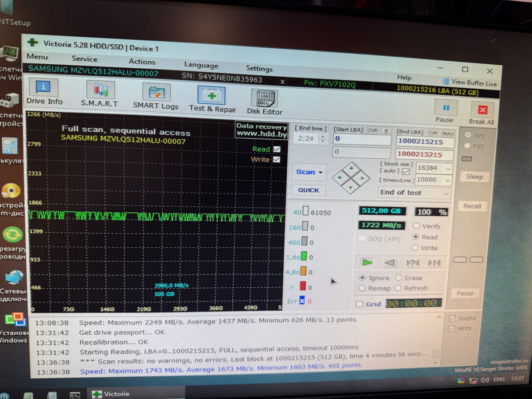Switch to Disk Editor
The height and width of the screenshot is (399, 532).
click(x=265, y=102)
